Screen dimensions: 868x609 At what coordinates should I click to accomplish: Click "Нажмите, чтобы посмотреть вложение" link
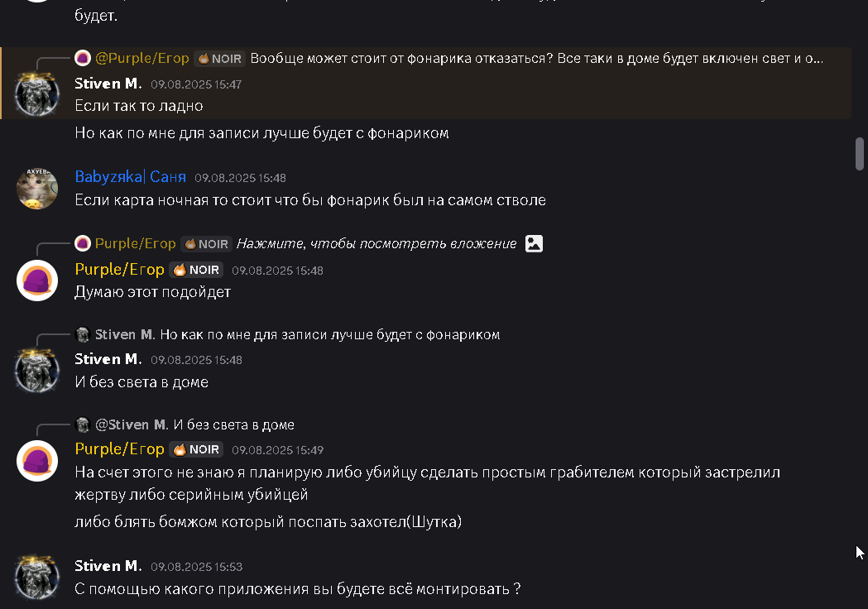coord(376,244)
